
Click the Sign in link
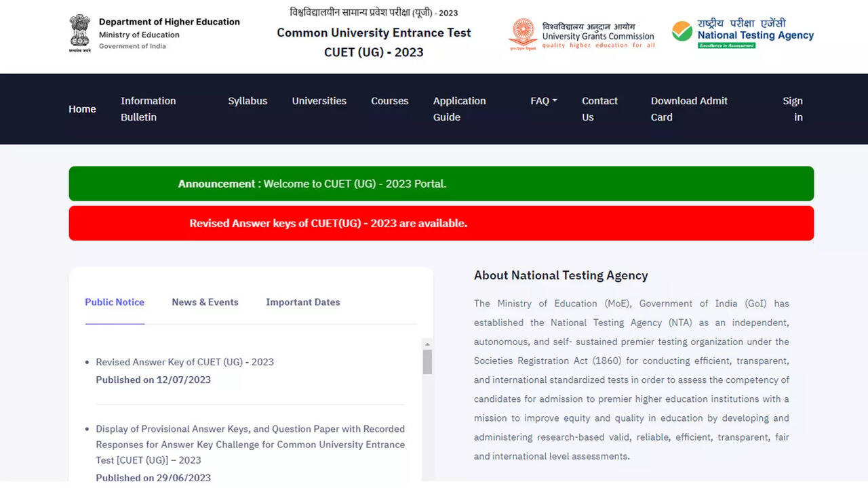(x=793, y=109)
